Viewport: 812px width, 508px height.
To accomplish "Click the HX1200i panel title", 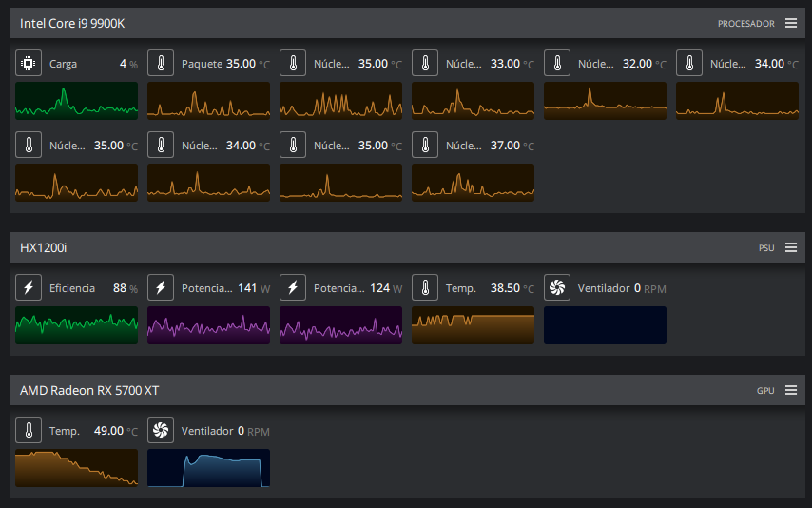I will pos(43,247).
